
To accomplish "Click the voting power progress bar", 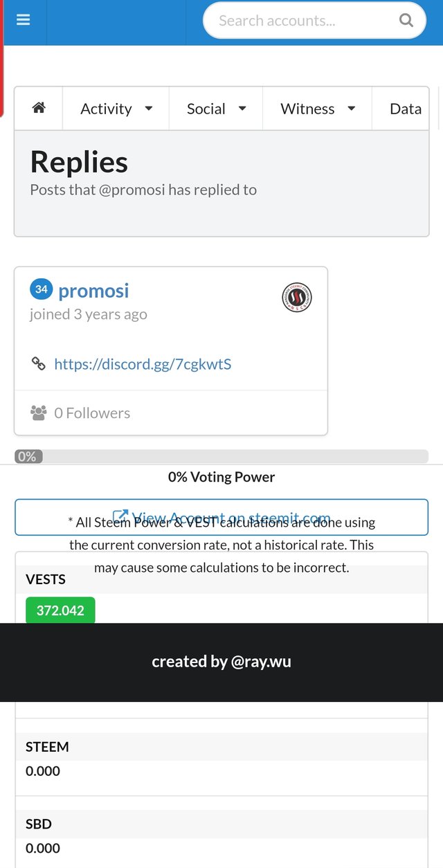I will 221,456.
